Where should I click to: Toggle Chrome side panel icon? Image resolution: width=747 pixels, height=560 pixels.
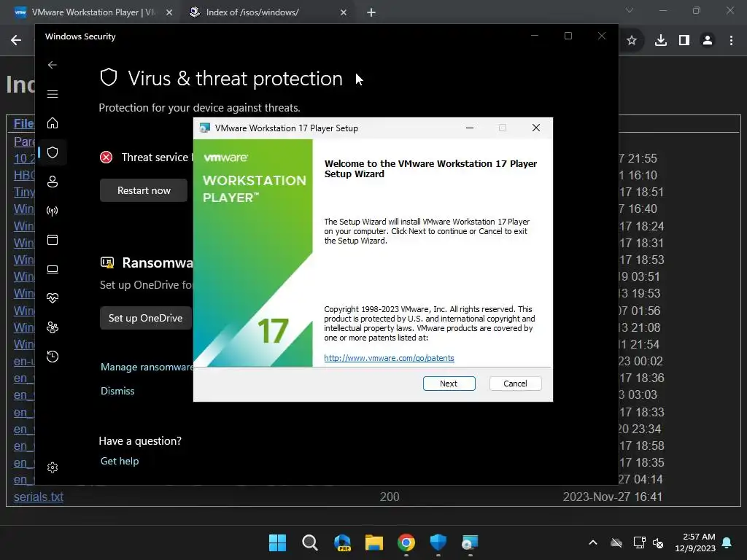coord(684,41)
